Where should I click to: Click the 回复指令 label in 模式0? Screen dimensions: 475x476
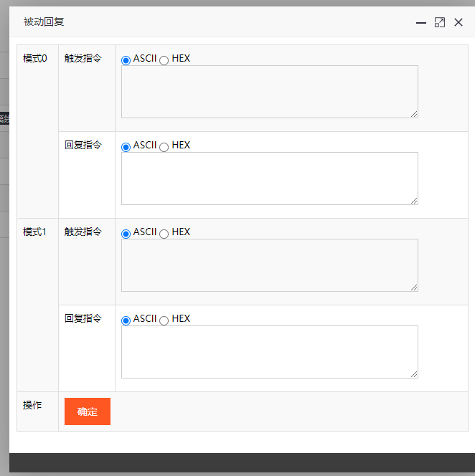pyautogui.click(x=83, y=145)
